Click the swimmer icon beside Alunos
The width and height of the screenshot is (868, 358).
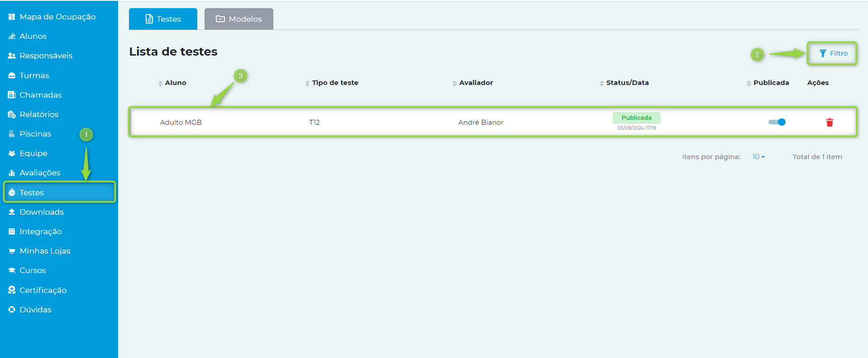tap(12, 36)
